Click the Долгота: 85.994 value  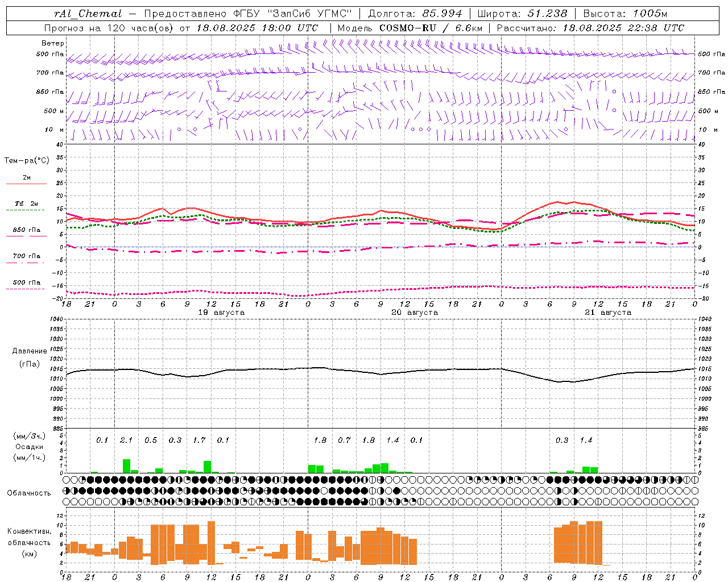pyautogui.click(x=415, y=14)
